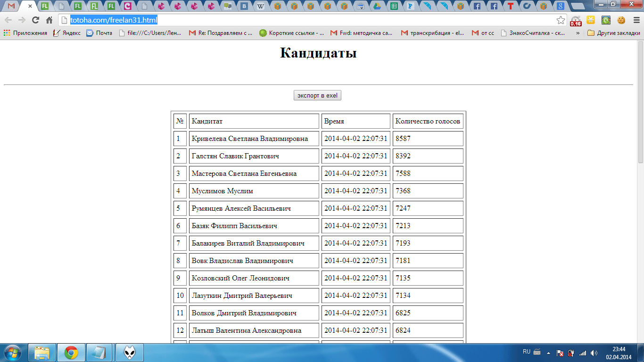This screenshot has width=644, height=362.
Task: Switch to the Wikipedia tab
Action: pos(261,7)
